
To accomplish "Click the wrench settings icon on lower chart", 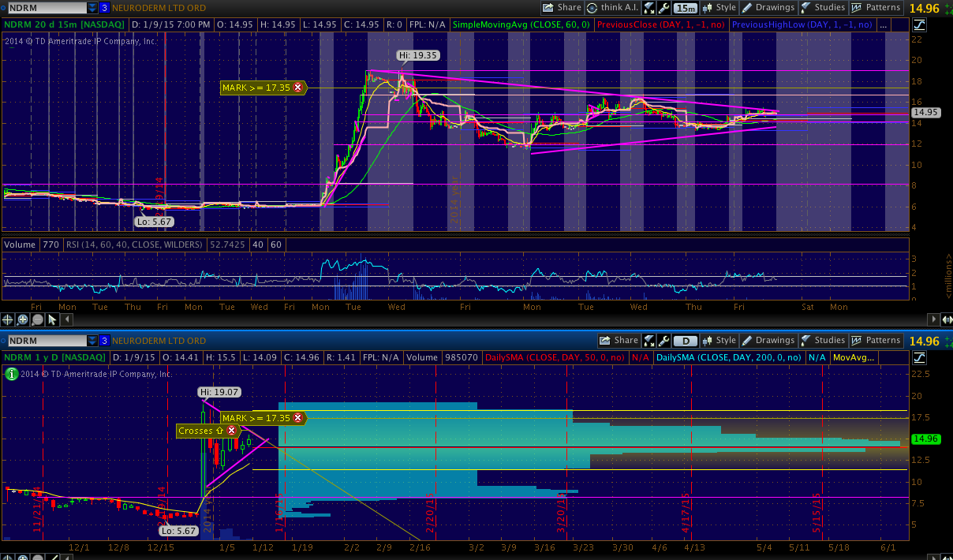I will click(664, 341).
